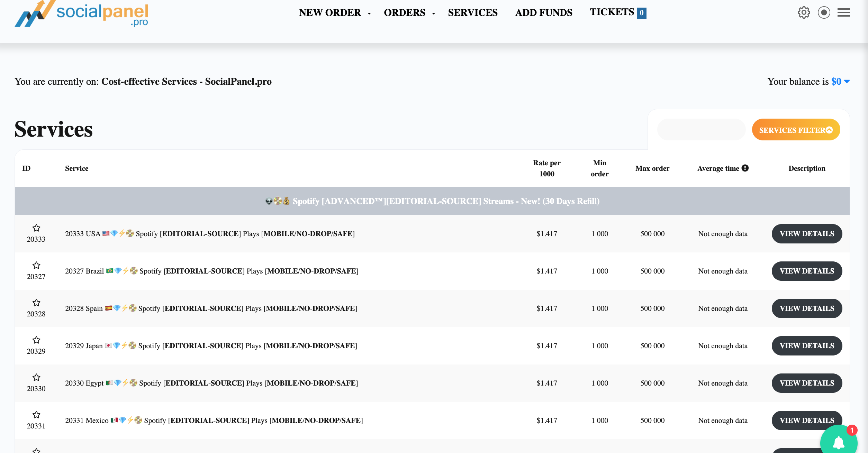Click Not enough data in row 20328
868x453 pixels.
(x=723, y=308)
